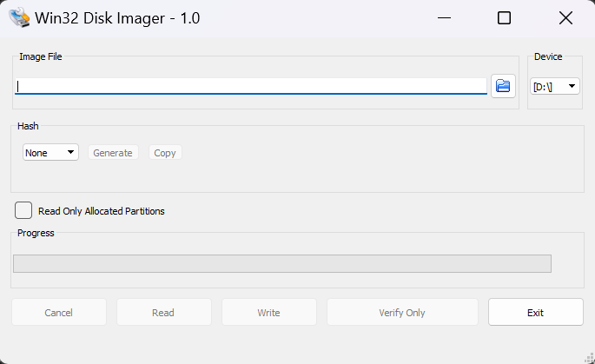Image resolution: width=595 pixels, height=364 pixels.
Task: Click the Progress bar
Action: [x=281, y=263]
